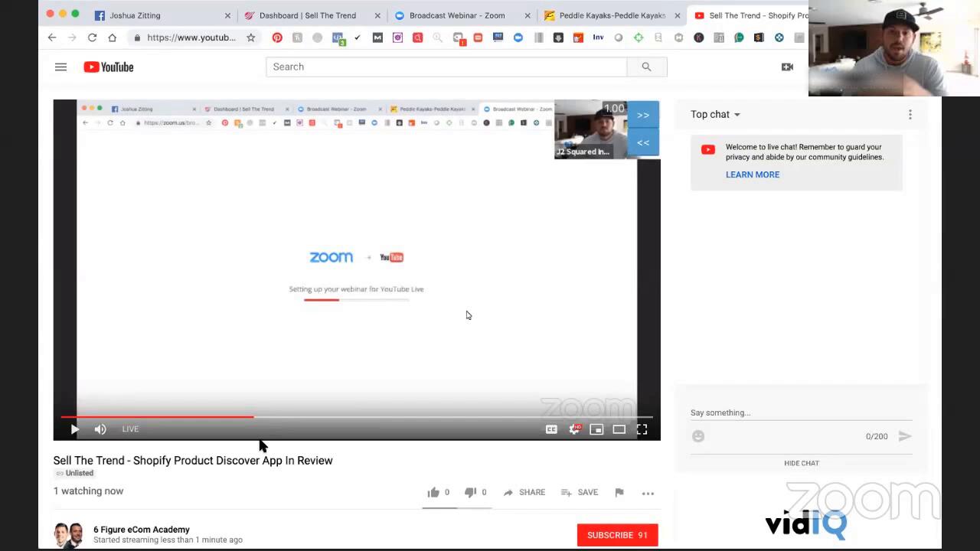Image resolution: width=980 pixels, height=551 pixels.
Task: Like the video with thumbs up
Action: point(433,493)
